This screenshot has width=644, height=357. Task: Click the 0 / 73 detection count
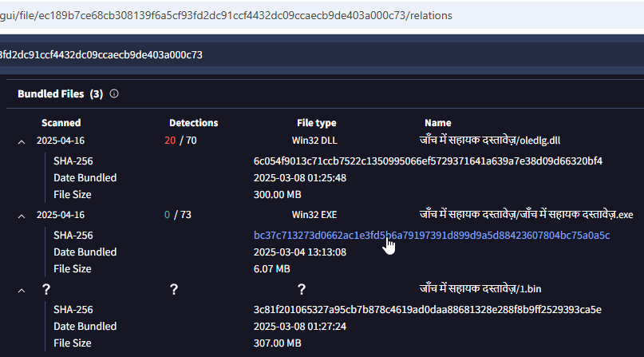coord(177,215)
